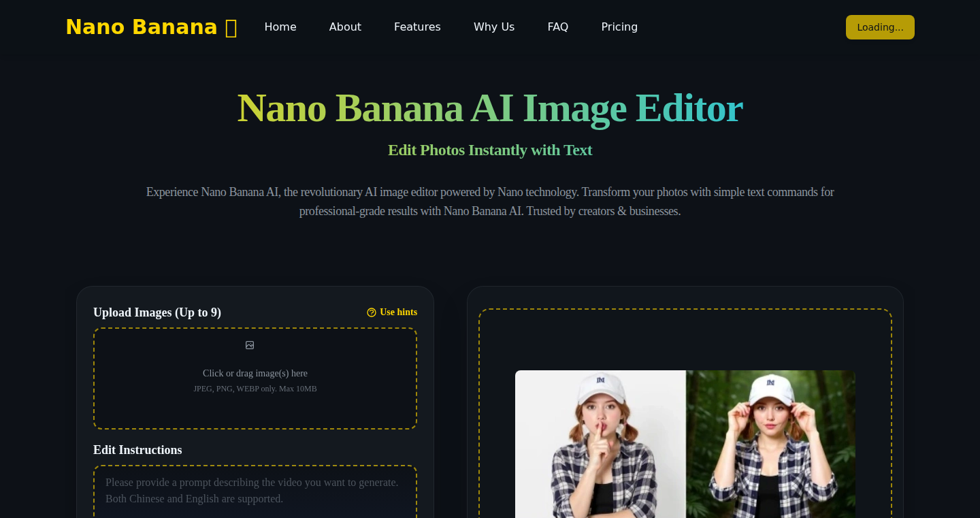Jump to the FAQ section
The height and width of the screenshot is (518, 980).
[x=558, y=27]
